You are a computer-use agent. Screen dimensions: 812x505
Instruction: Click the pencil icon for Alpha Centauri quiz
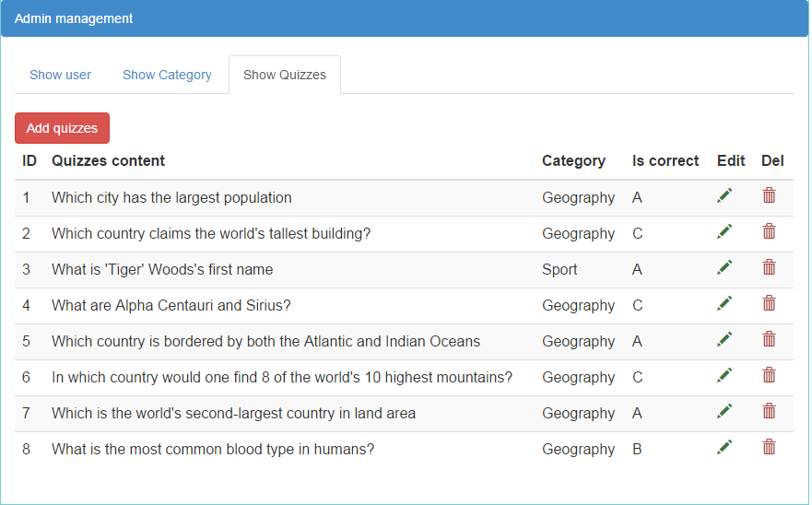(724, 303)
